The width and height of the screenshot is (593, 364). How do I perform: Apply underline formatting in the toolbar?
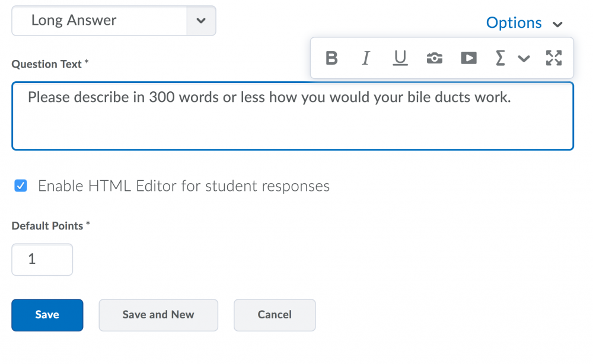click(x=400, y=58)
